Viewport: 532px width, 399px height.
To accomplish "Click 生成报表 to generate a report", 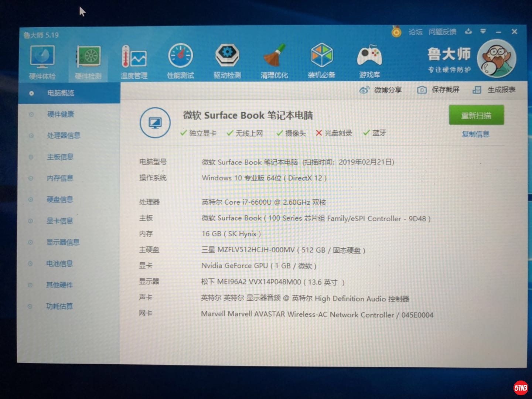I will 494,90.
